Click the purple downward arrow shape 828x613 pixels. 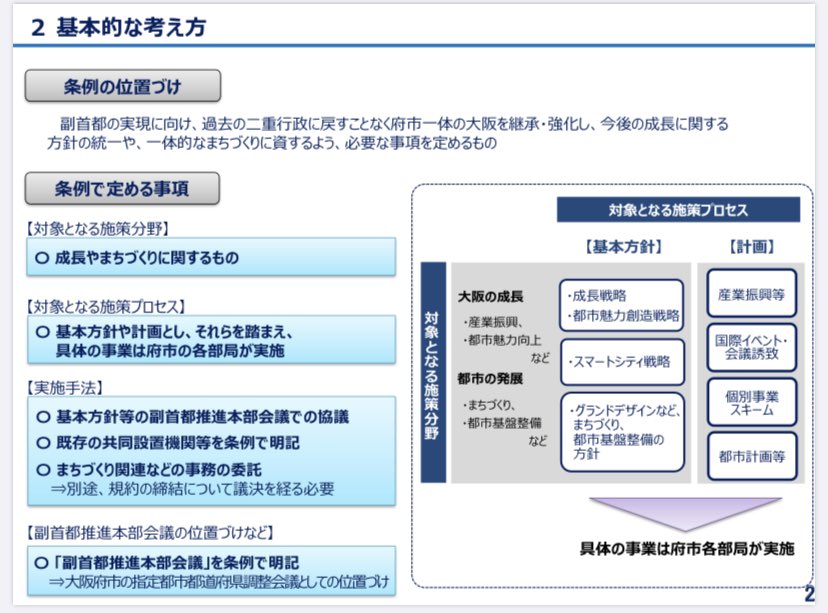click(685, 512)
